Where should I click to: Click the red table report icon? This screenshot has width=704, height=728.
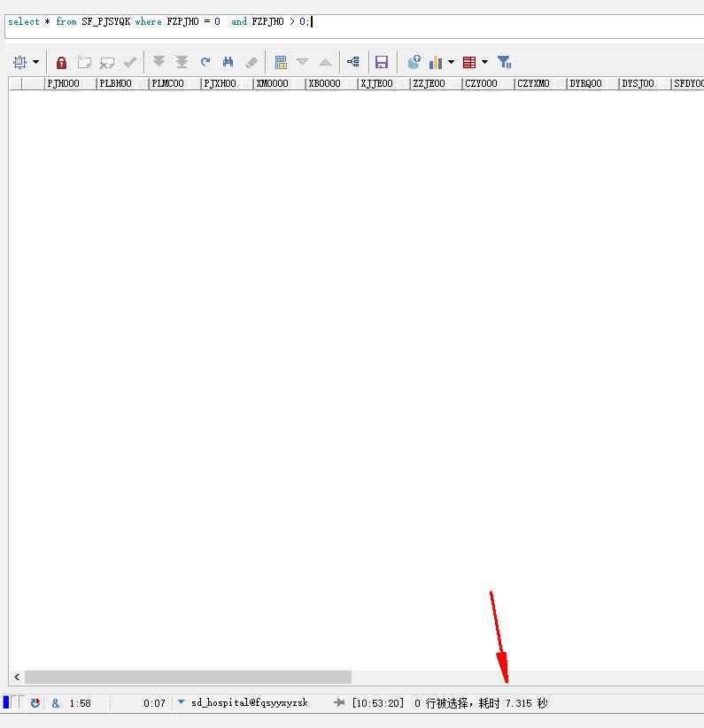[469, 62]
